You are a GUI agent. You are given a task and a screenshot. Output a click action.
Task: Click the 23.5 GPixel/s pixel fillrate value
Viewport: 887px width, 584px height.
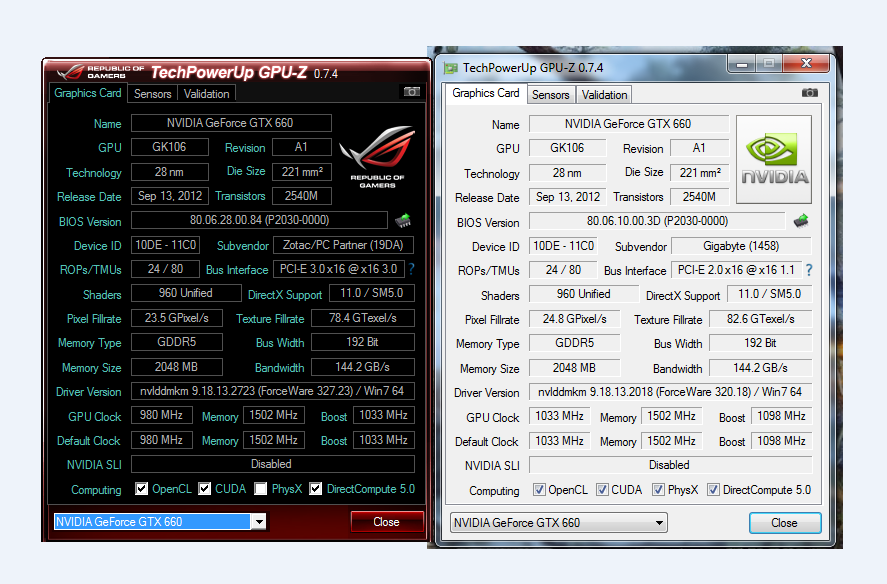[x=176, y=318]
